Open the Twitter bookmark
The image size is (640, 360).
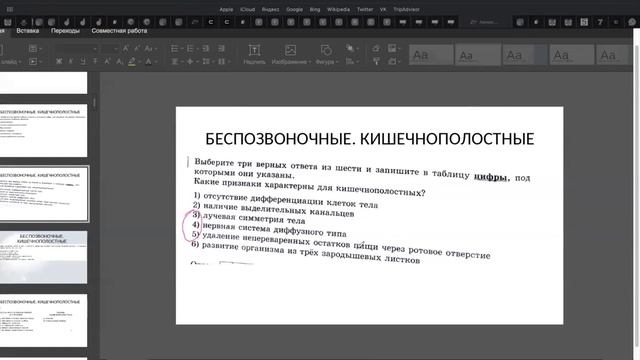pos(365,9)
